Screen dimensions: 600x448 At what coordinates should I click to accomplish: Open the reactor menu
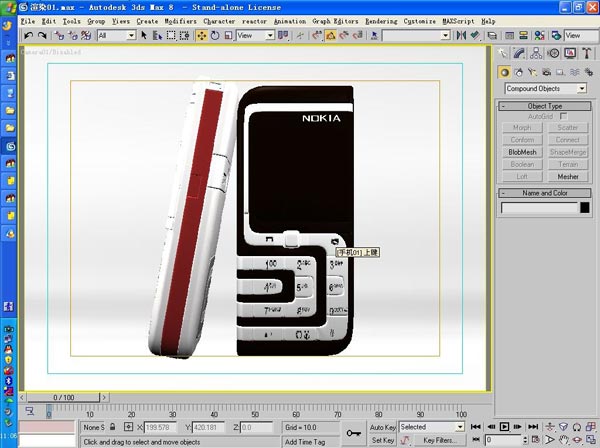(254, 21)
